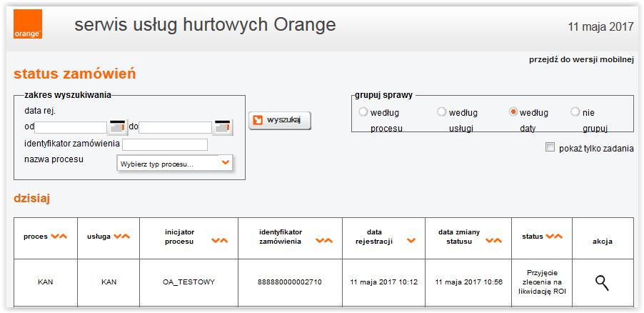644x313 pixels.
Task: Click the Orange logo
Action: point(28,24)
